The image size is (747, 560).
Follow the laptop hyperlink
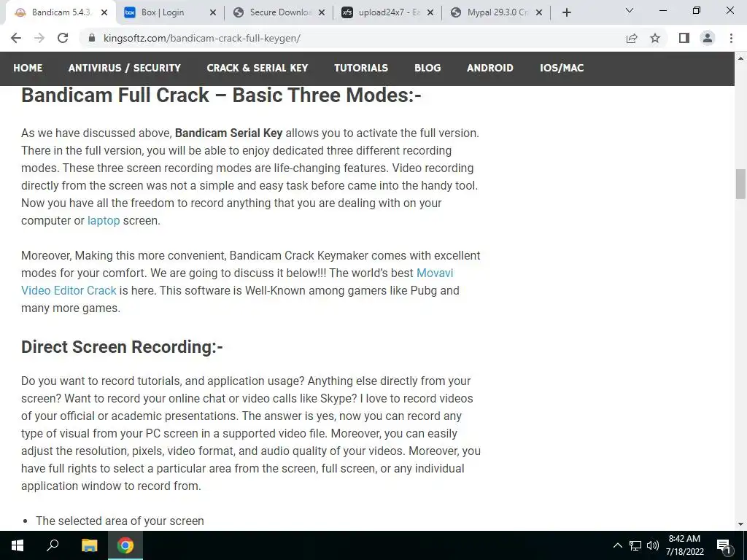tap(104, 221)
